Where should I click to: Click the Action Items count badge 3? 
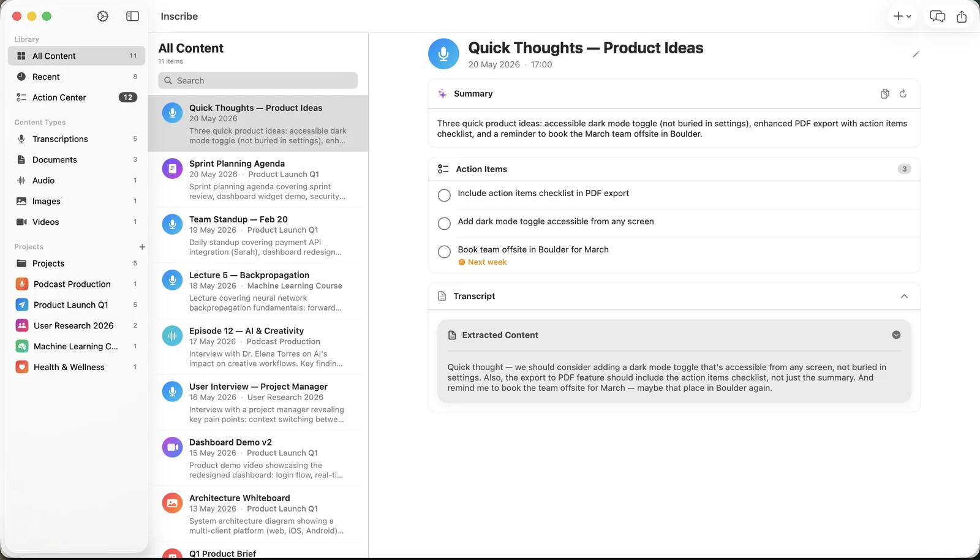pos(904,169)
